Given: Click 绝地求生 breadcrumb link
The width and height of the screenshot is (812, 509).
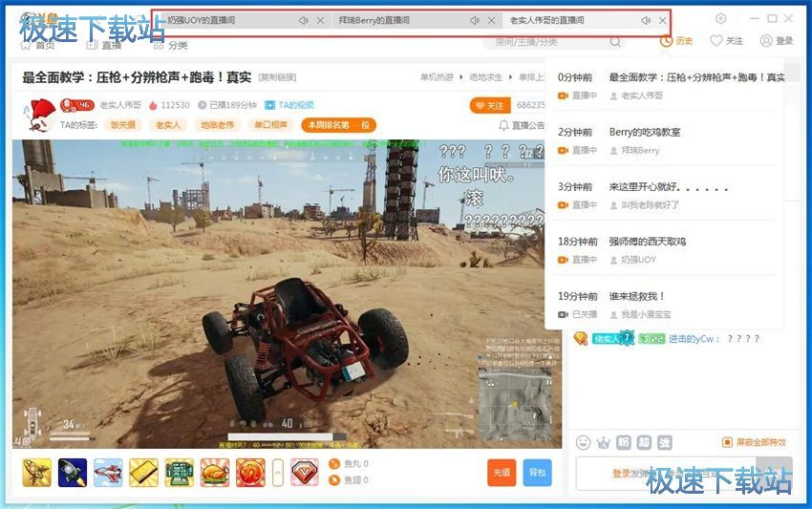Looking at the screenshot, I should (485, 77).
